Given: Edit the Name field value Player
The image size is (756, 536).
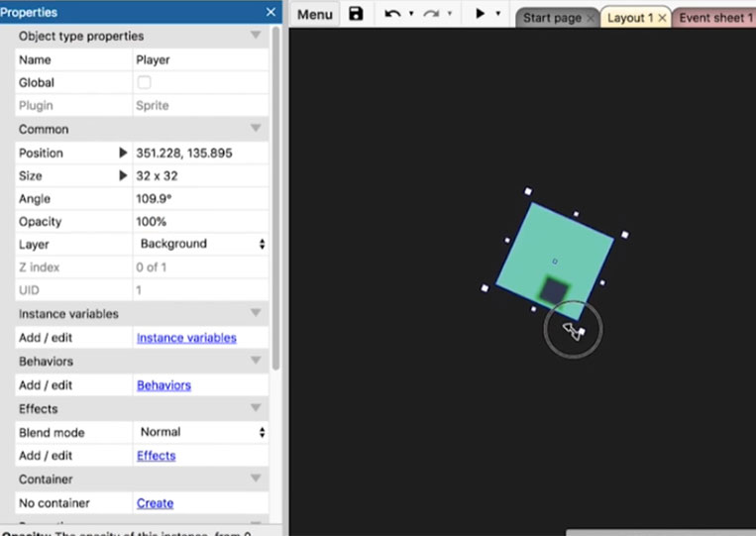Looking at the screenshot, I should click(200, 59).
